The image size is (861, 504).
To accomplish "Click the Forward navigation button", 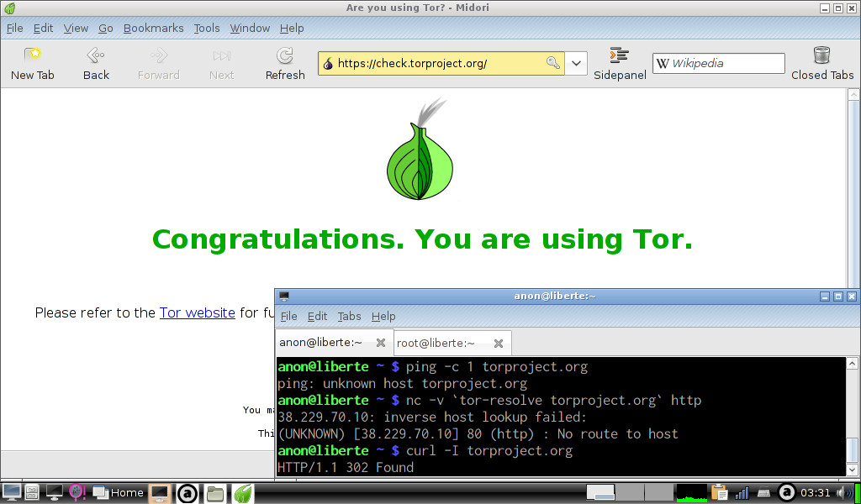I will (x=159, y=64).
